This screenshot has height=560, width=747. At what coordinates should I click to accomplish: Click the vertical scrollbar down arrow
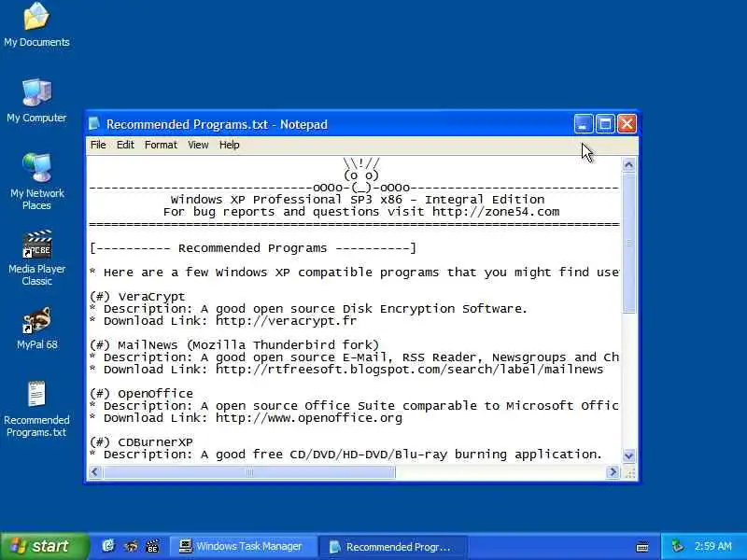pyautogui.click(x=628, y=455)
